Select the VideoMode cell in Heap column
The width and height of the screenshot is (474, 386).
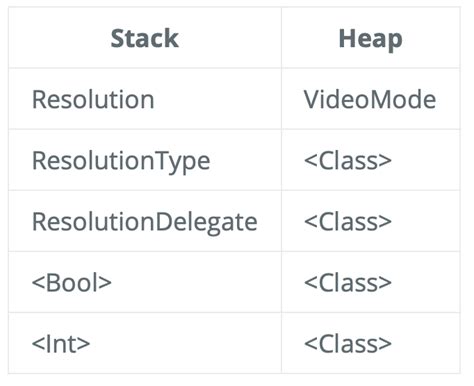pos(371,99)
